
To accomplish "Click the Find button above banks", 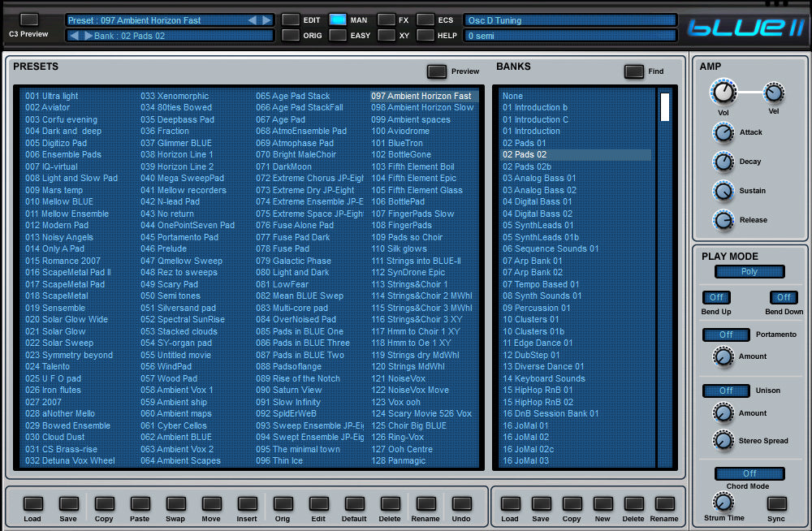I will click(634, 71).
